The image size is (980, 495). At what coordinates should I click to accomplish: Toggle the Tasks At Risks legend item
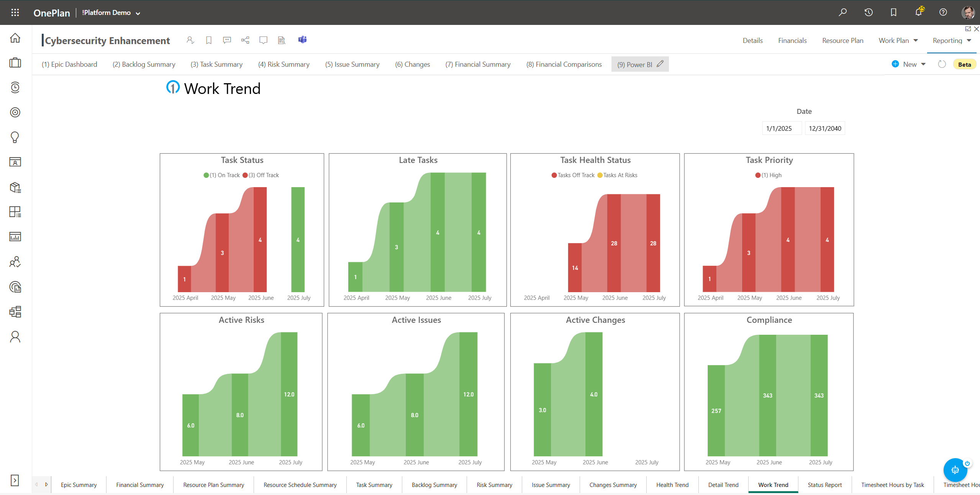point(617,175)
